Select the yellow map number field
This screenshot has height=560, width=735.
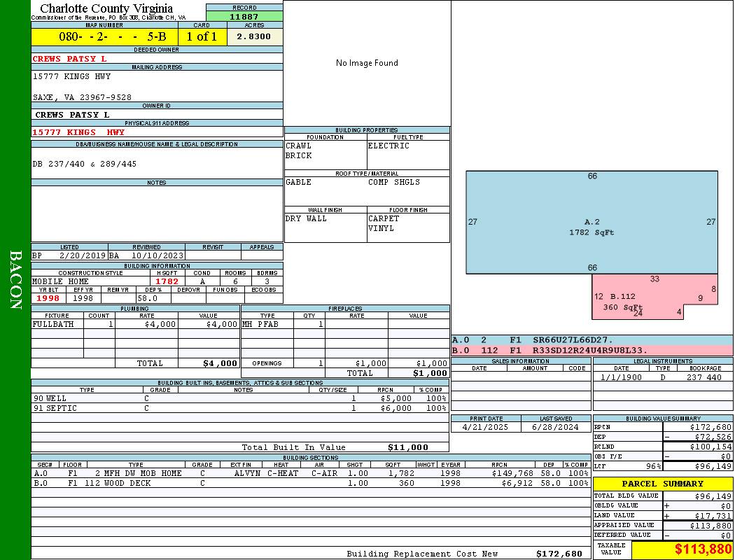pyautogui.click(x=104, y=36)
